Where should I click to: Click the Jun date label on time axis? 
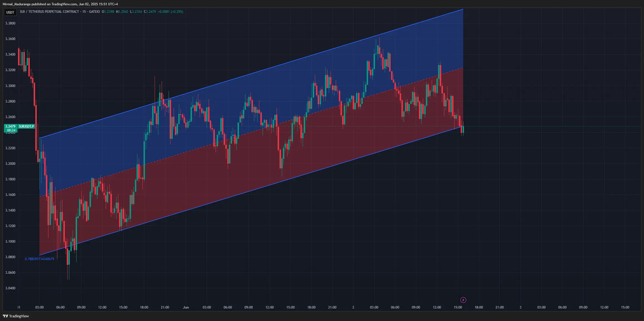186,307
